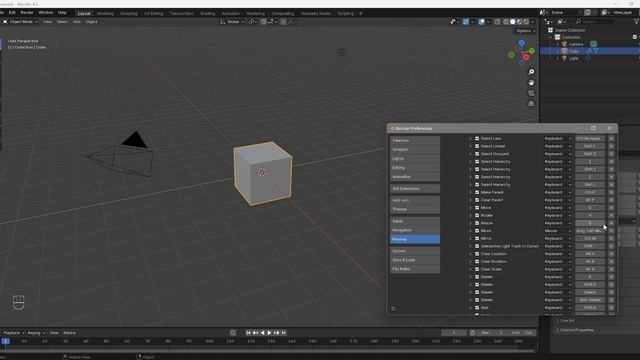
Task: Toggle auto keying record button
Action: click(233, 333)
